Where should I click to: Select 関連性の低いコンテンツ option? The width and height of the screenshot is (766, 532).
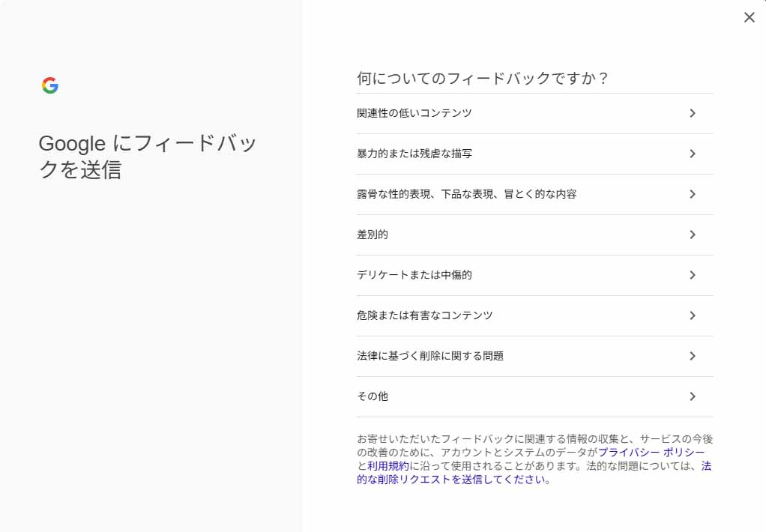[x=535, y=113]
